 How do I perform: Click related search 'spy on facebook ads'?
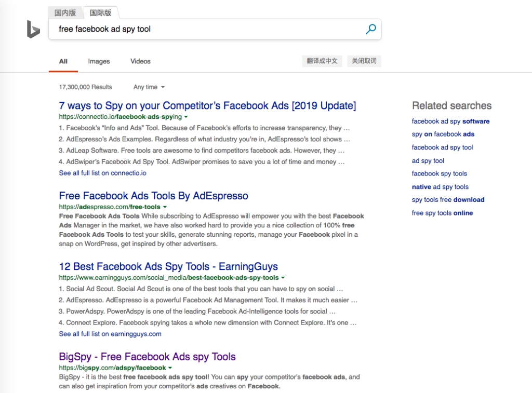click(x=443, y=134)
